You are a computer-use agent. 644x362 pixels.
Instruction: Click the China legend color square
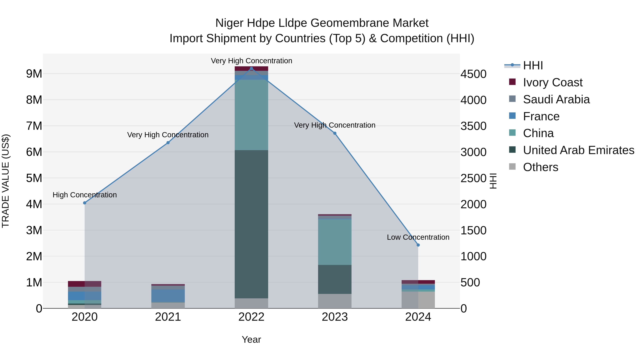512,133
